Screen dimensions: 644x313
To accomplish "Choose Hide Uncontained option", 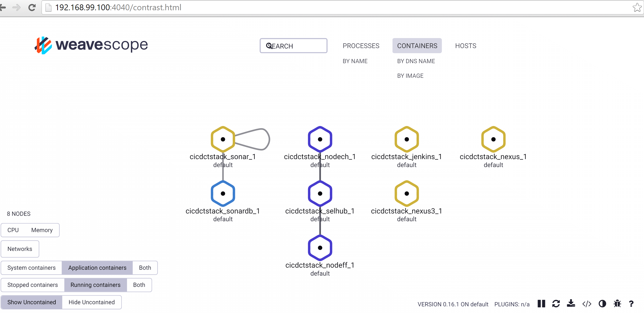I will pos(91,302).
